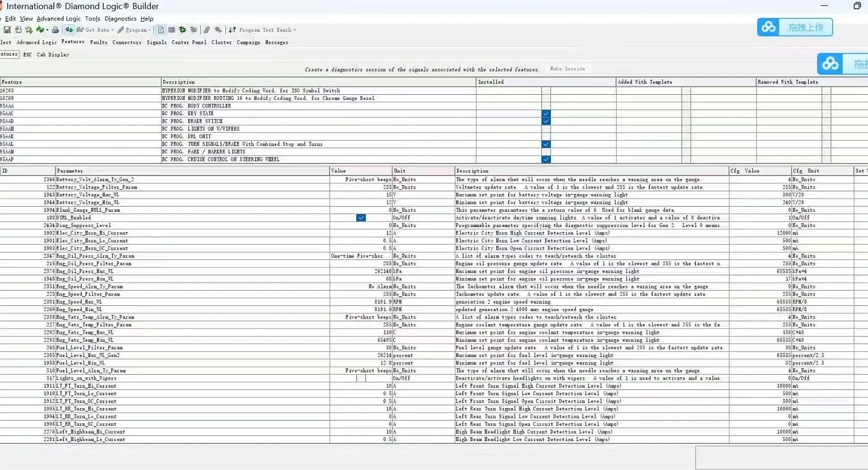Click the gray eraser toolbar icon
The height and width of the screenshot is (470, 868).
pyautogui.click(x=207, y=30)
